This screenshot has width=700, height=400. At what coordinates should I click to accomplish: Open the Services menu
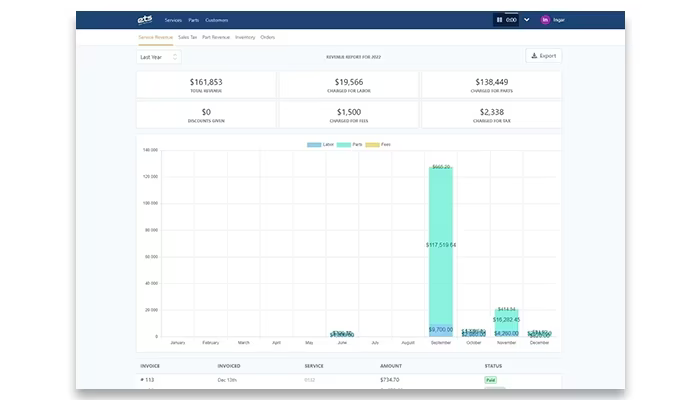[x=173, y=20]
